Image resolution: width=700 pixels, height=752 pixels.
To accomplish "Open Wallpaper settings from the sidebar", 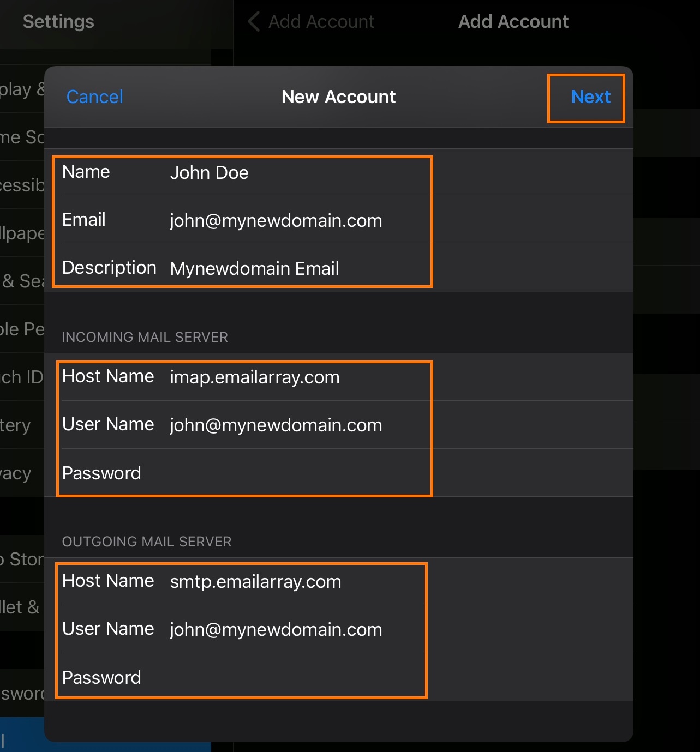I will [22, 233].
